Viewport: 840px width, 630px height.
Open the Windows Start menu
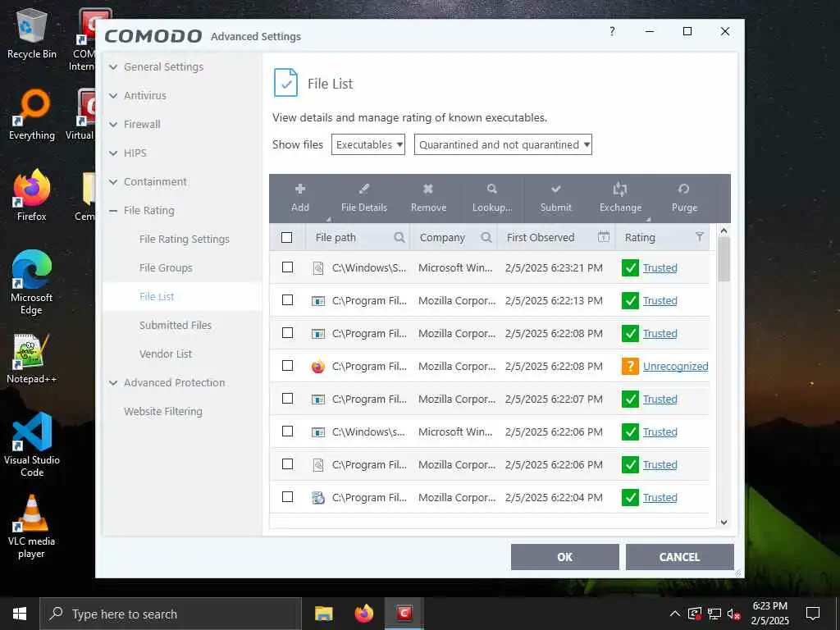point(20,614)
